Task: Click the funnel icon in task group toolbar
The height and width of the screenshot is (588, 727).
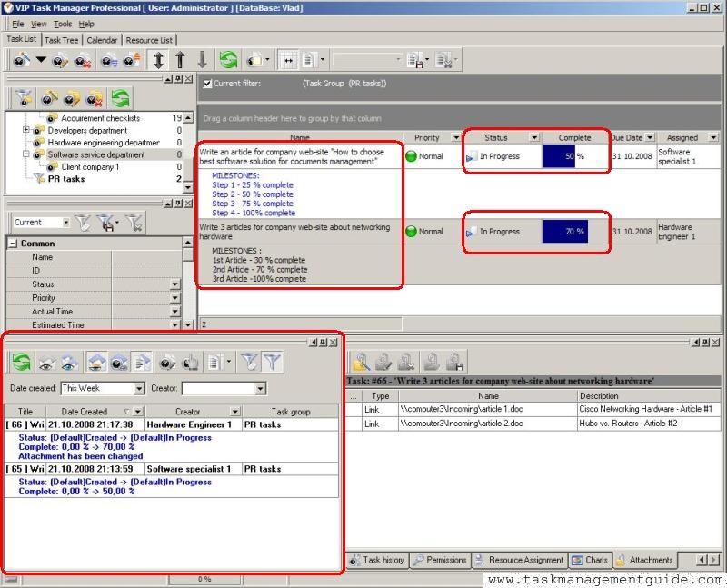Action: tap(24, 98)
